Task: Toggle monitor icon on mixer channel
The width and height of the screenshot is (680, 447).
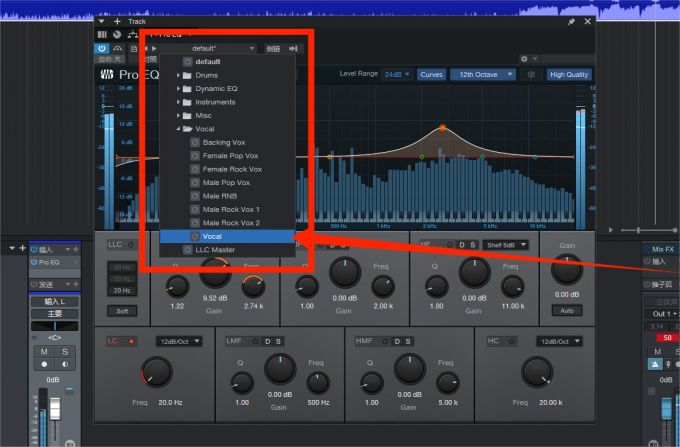Action: pos(65,364)
